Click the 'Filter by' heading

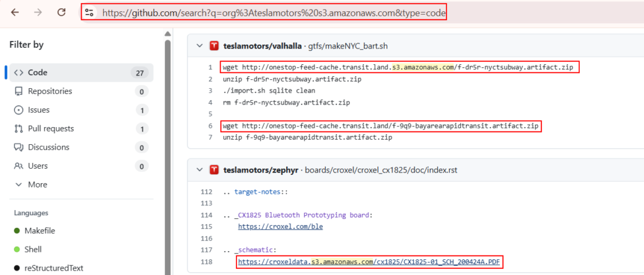pos(26,45)
